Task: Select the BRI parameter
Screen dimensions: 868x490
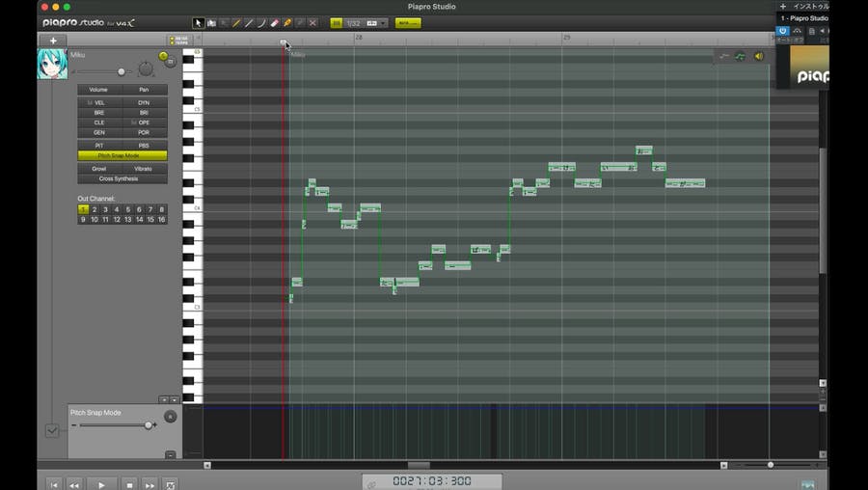Action: [x=144, y=113]
